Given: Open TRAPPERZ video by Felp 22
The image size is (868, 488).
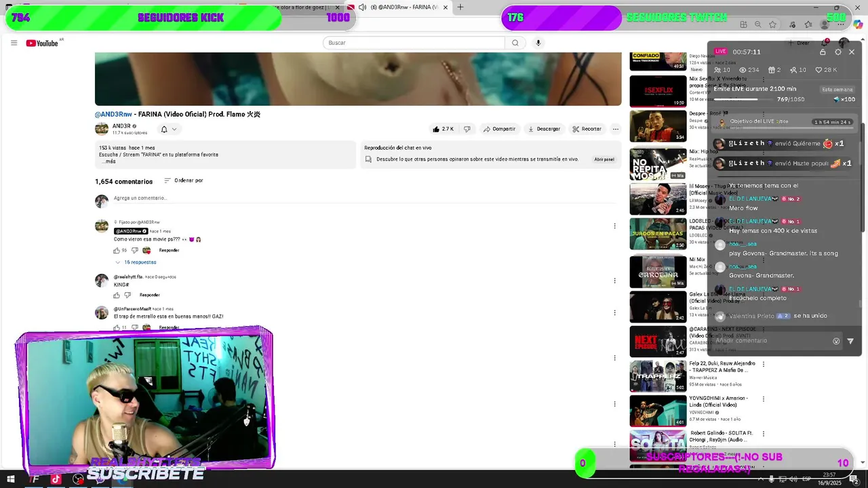Looking at the screenshot, I should [x=658, y=375].
